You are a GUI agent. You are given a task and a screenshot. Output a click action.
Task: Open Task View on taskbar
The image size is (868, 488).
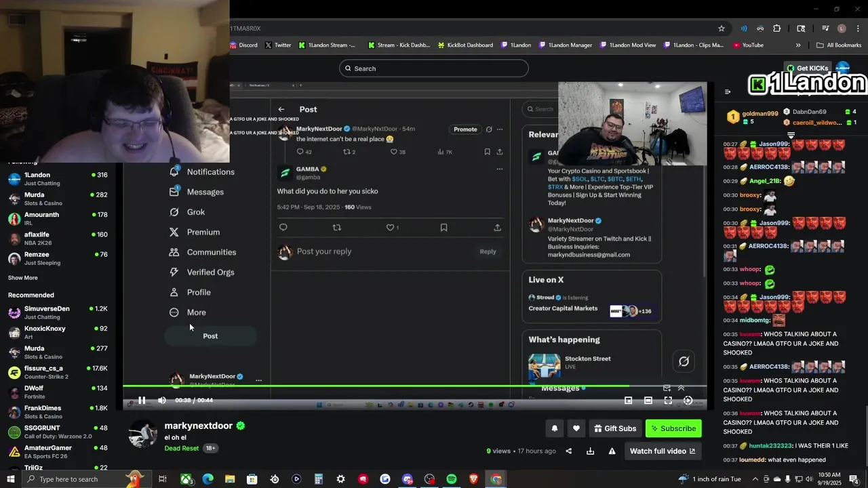tap(163, 479)
